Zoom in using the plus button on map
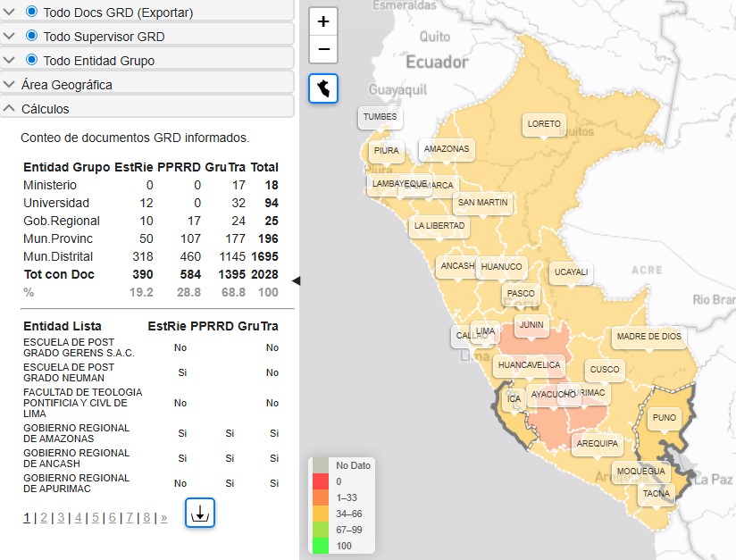Image resolution: width=736 pixels, height=560 pixels. coord(322,21)
